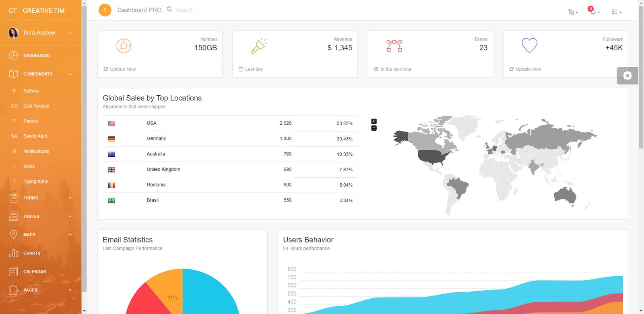The image size is (644, 314).
Task: Click the United Kingdom row label
Action: (x=163, y=169)
